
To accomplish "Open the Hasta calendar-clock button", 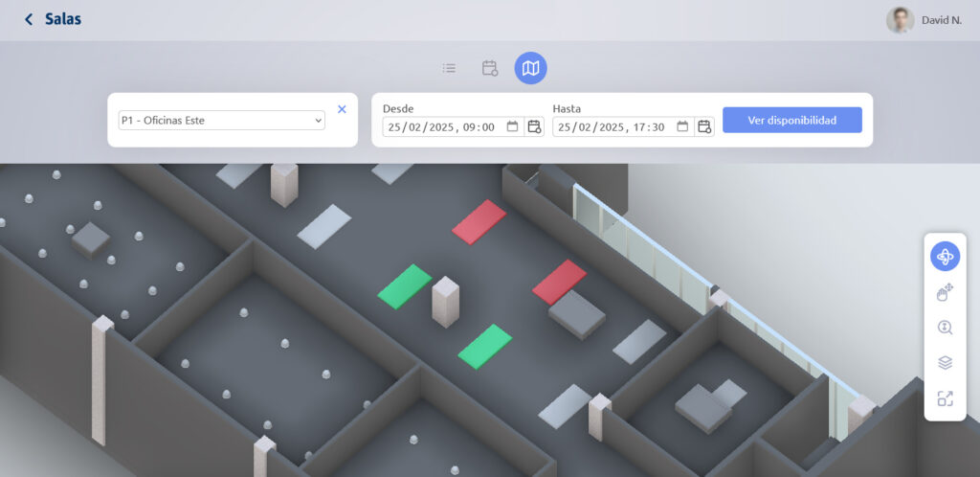I will tap(704, 126).
